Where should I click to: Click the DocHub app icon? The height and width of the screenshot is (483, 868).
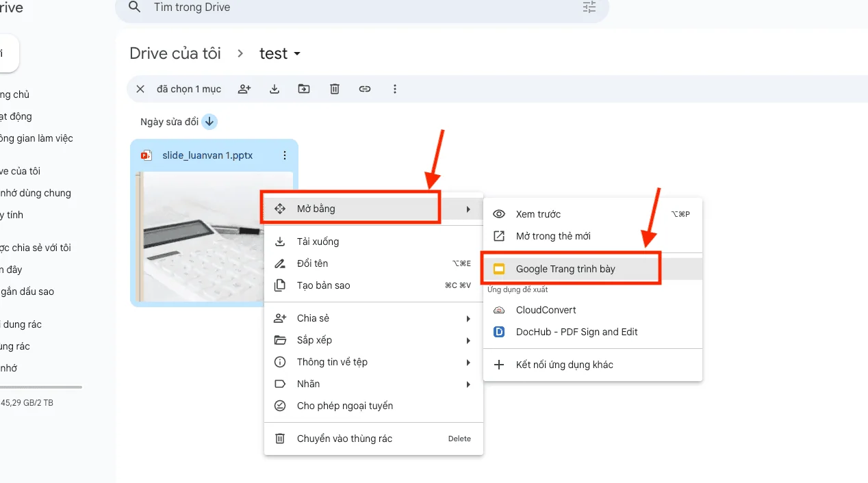click(x=499, y=332)
